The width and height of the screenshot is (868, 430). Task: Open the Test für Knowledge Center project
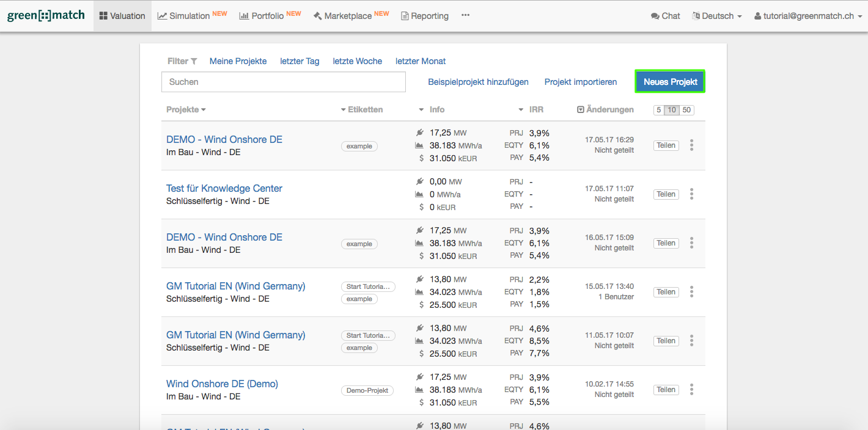224,188
